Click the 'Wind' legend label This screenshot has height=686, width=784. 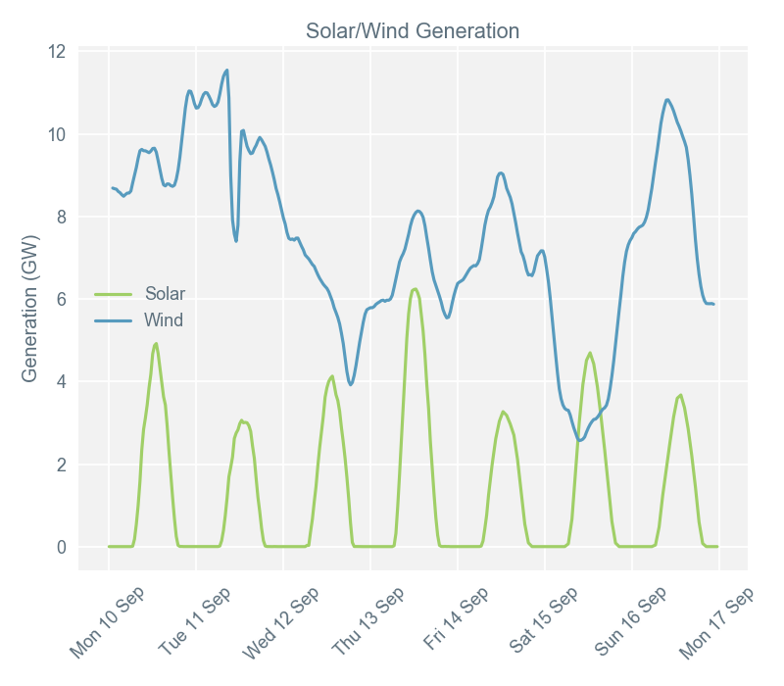point(164,320)
